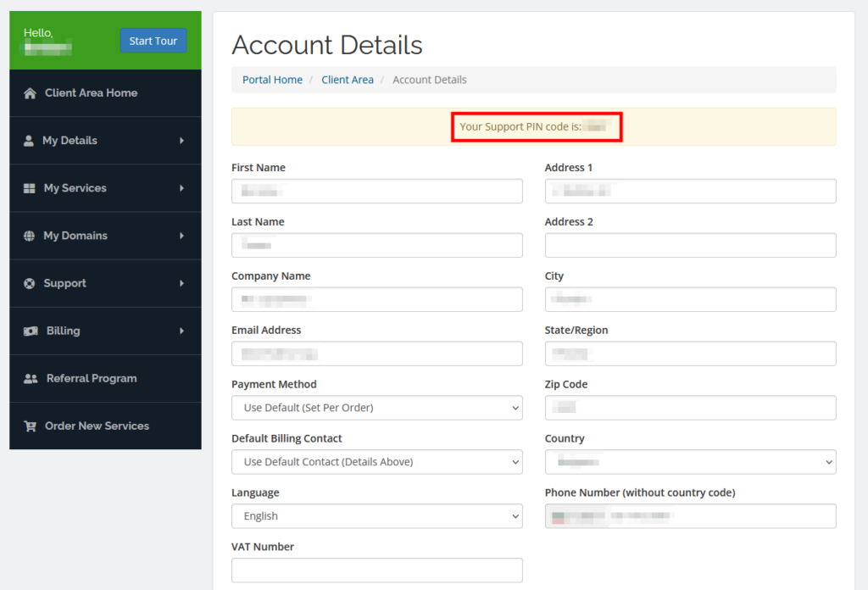The height and width of the screenshot is (590, 868).
Task: Click the home icon beside Client Area Home
Action: [31, 93]
